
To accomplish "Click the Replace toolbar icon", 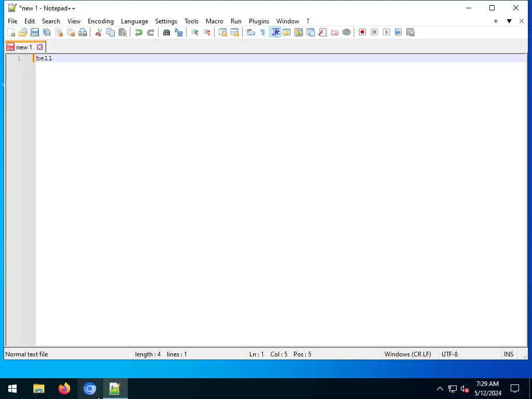I will 179,32.
